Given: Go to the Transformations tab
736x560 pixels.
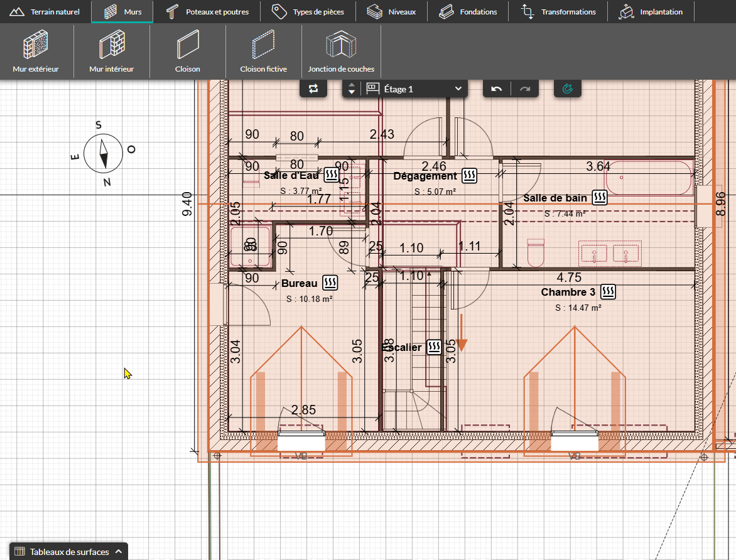Looking at the screenshot, I should (558, 12).
